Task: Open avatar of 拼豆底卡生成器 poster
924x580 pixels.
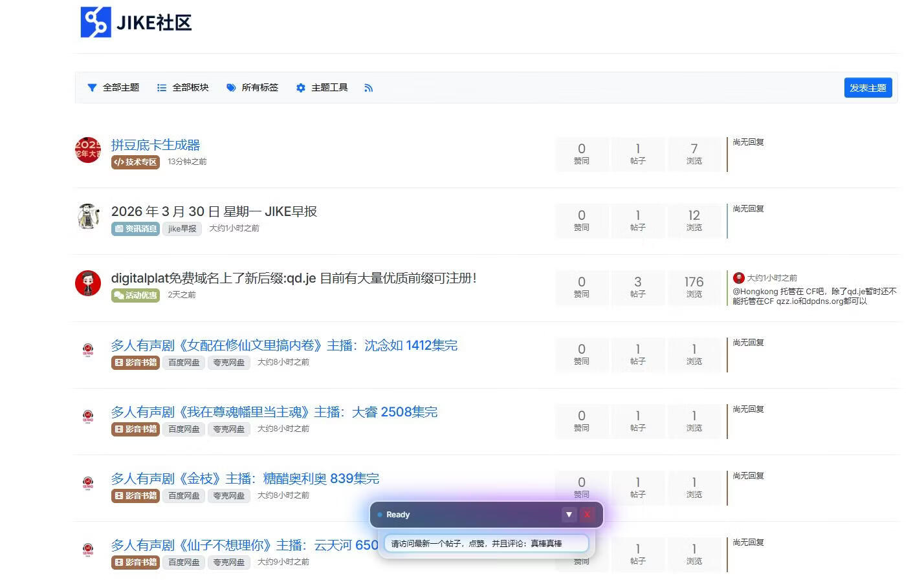Action: (88, 150)
